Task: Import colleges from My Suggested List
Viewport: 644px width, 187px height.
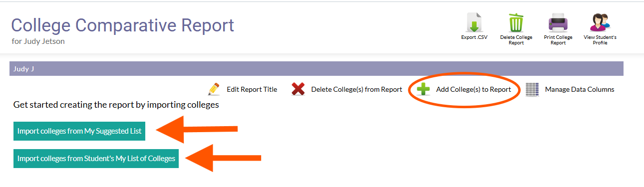Action: coord(79,131)
